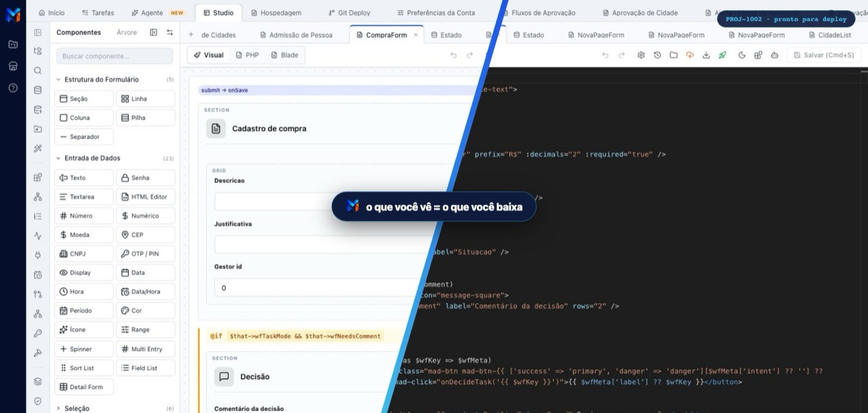Open the store icon in the dark sidebar
Image resolution: width=868 pixels, height=413 pixels.
coord(13,66)
